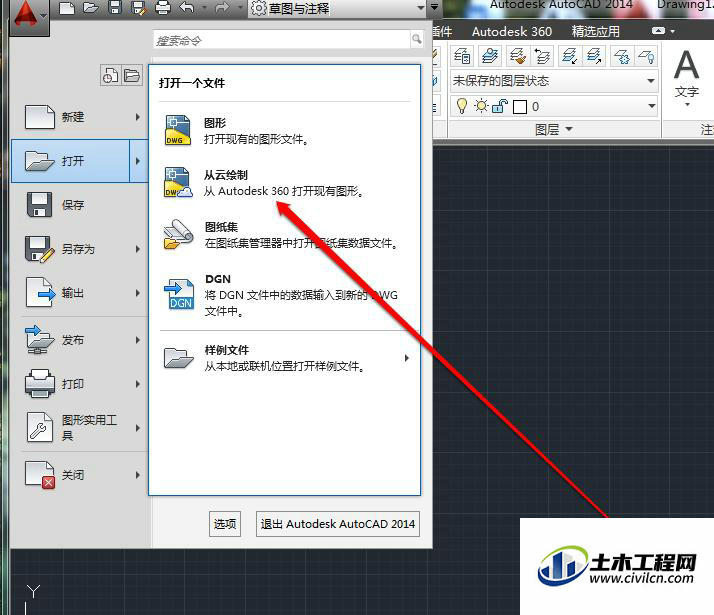
Task: Expand the 新建 submenu arrow
Action: (x=138, y=117)
